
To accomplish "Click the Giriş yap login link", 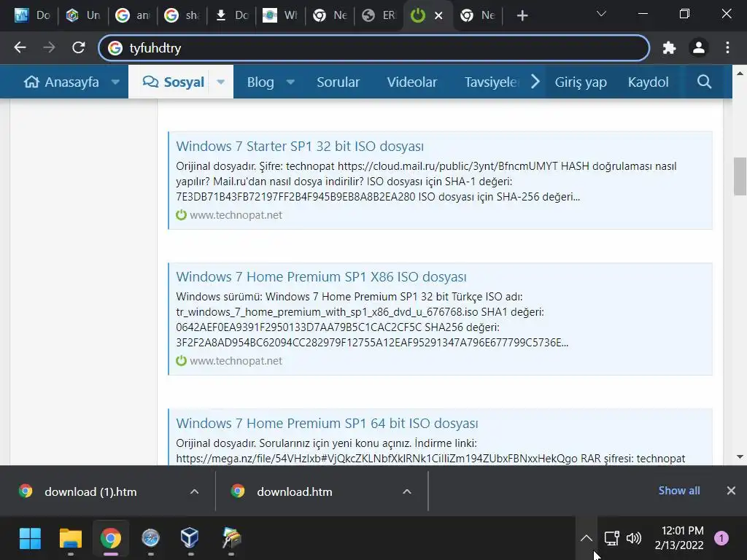I will coord(580,82).
